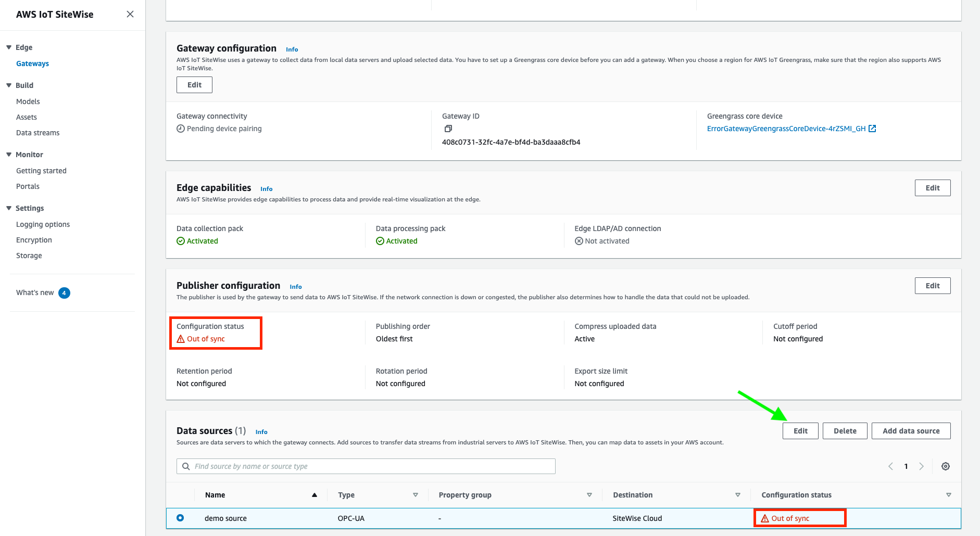The image size is (980, 536).
Task: Click the Add data source button
Action: tap(911, 431)
